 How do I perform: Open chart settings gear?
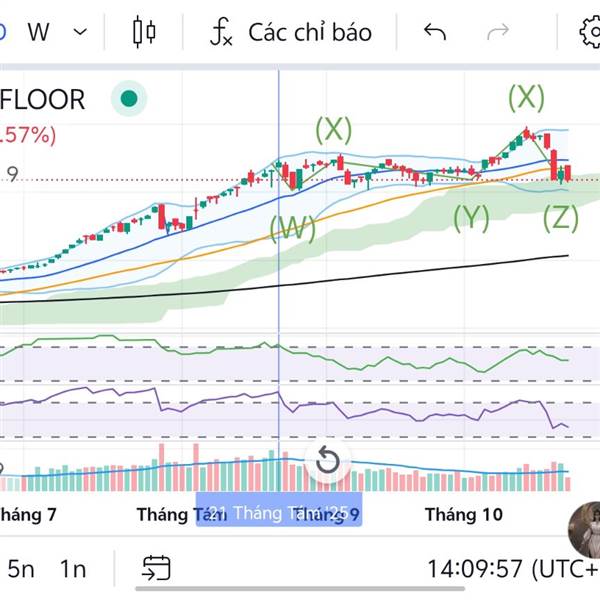click(590, 32)
